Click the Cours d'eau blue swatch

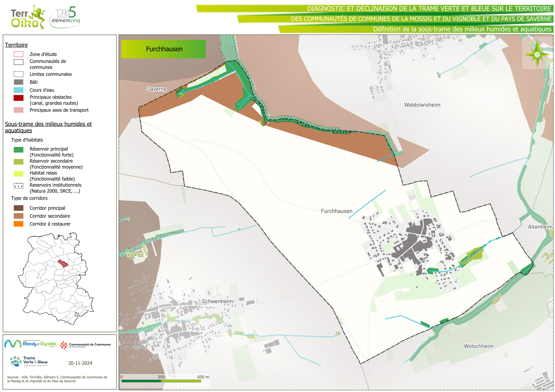click(19, 90)
